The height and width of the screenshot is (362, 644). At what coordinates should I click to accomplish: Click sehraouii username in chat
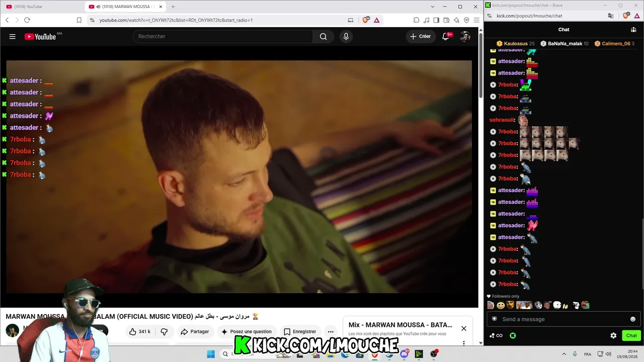(x=502, y=120)
